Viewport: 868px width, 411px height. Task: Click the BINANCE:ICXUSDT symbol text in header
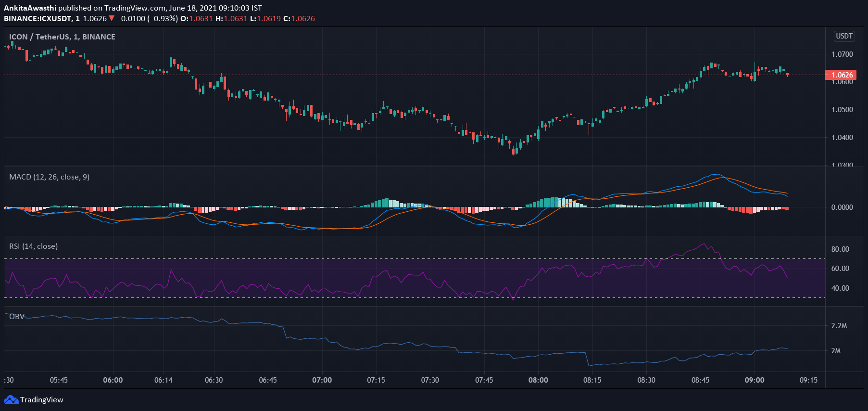(38, 19)
